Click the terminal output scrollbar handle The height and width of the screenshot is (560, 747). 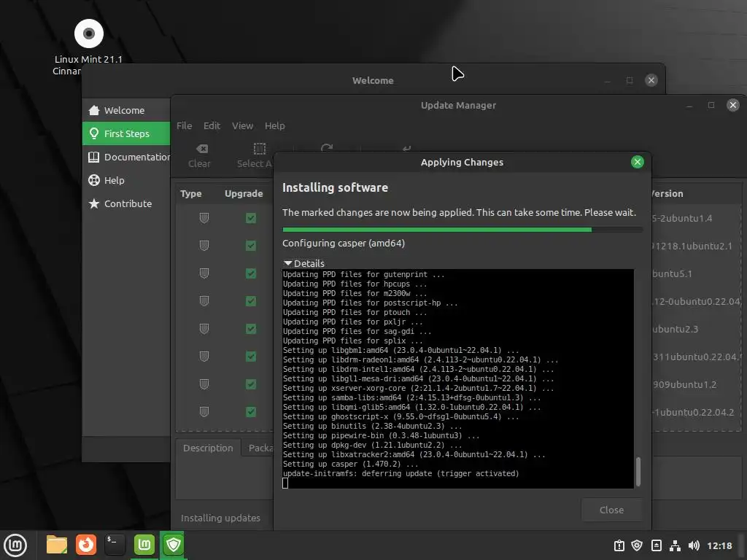coord(638,472)
